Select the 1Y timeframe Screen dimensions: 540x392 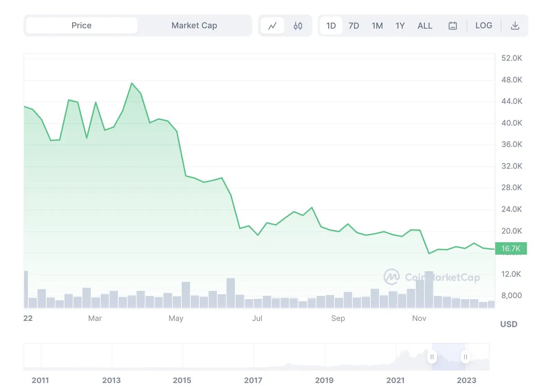(x=400, y=26)
